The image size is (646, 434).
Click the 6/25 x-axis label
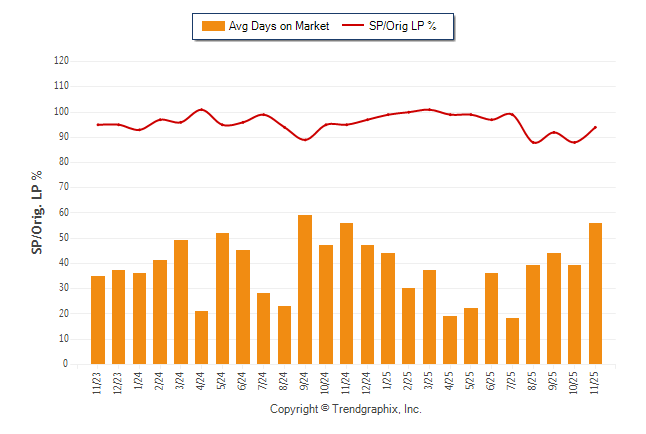pos(491,381)
